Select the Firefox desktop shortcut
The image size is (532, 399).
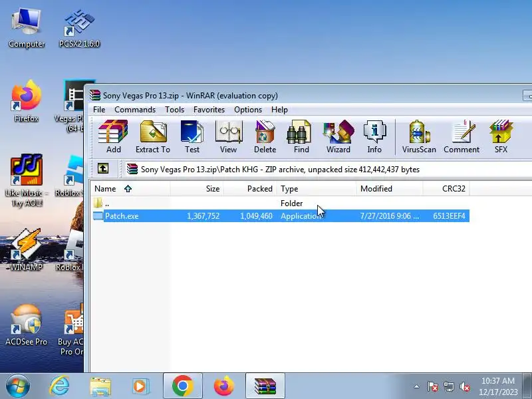click(27, 101)
